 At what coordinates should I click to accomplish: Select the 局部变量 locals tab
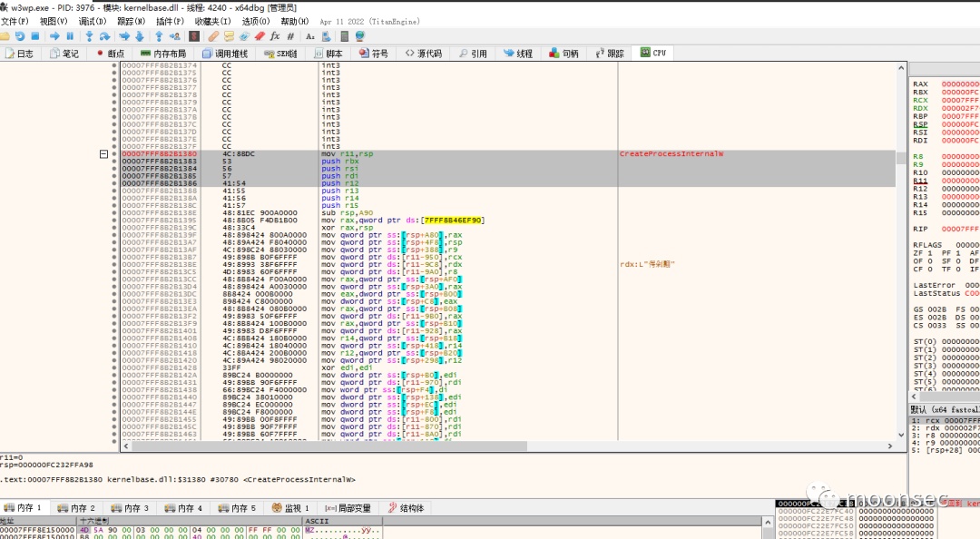[x=348, y=508]
